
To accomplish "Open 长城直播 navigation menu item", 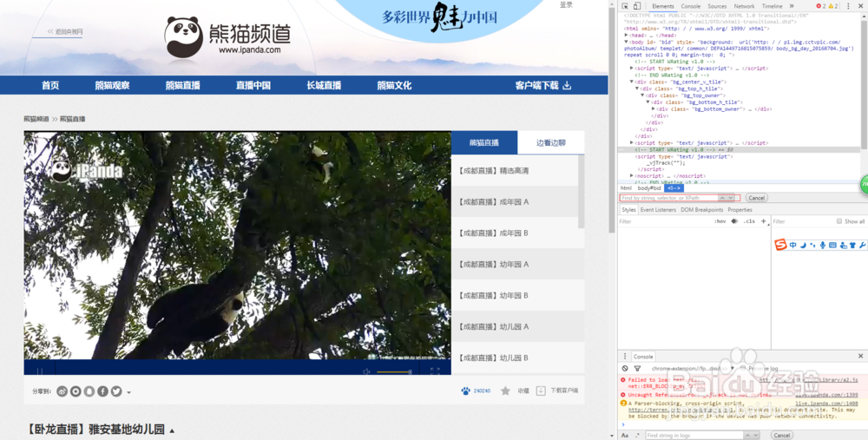I will (324, 85).
